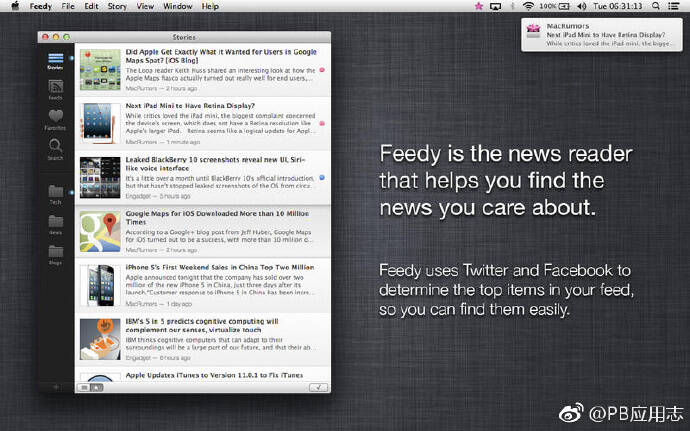Image resolution: width=690 pixels, height=431 pixels.
Task: Open the Search magnifier in the sidebar
Action: click(55, 149)
